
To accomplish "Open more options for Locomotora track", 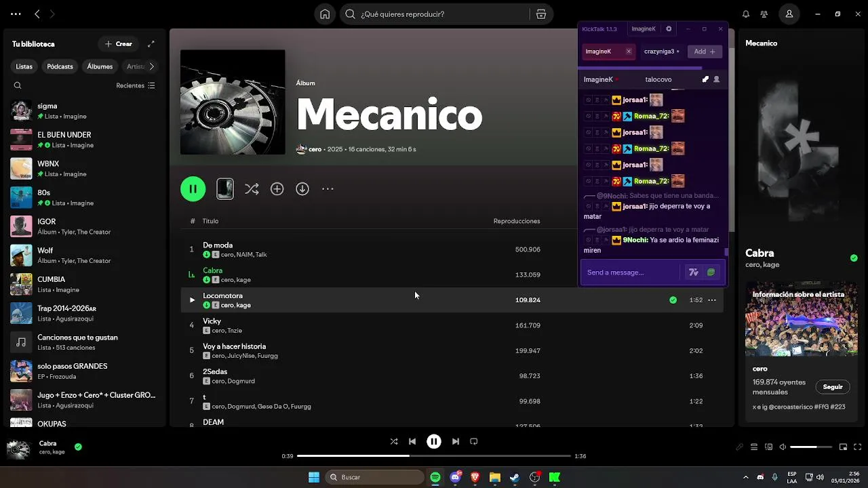I will (712, 300).
